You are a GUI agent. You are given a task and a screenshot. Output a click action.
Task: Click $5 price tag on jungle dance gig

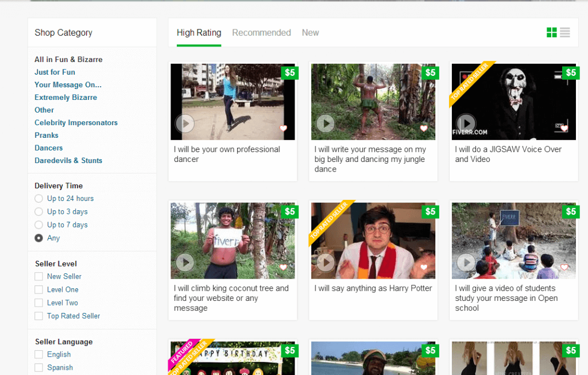coord(431,72)
